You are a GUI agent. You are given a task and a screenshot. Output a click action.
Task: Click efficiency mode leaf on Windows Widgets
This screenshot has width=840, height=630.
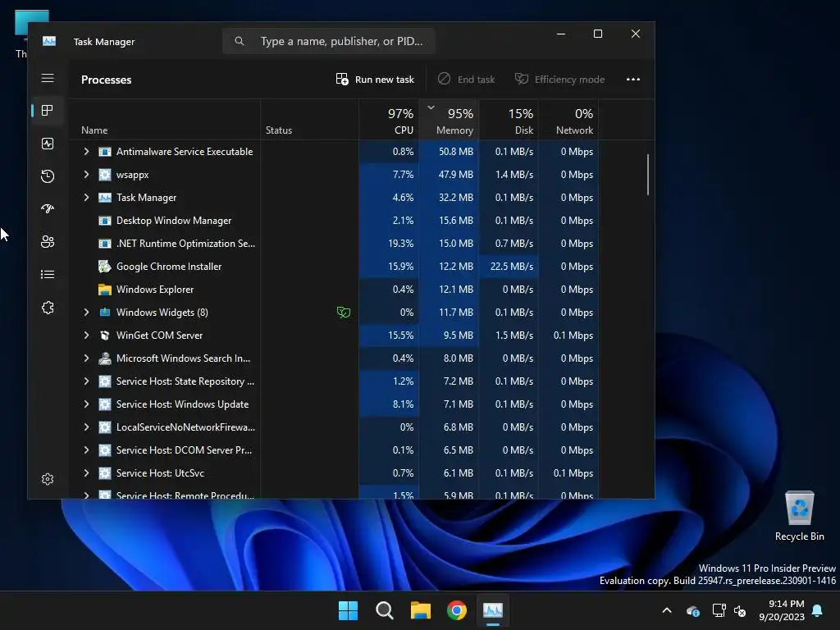(x=344, y=313)
